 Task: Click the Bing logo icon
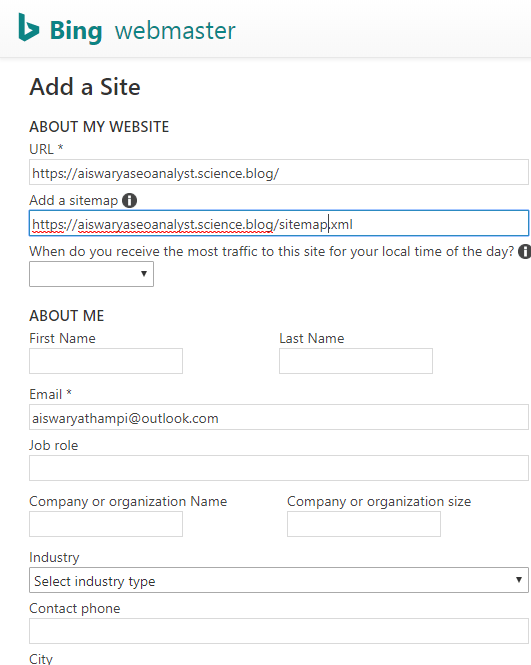tap(29, 28)
